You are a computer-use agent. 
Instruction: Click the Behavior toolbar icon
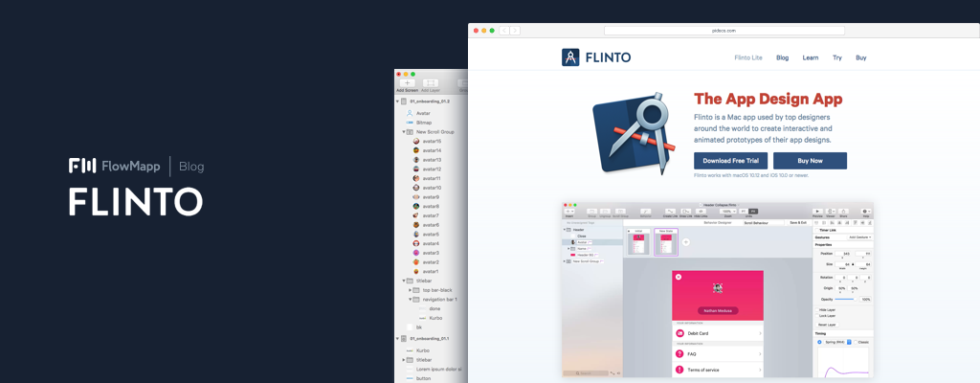point(646,211)
